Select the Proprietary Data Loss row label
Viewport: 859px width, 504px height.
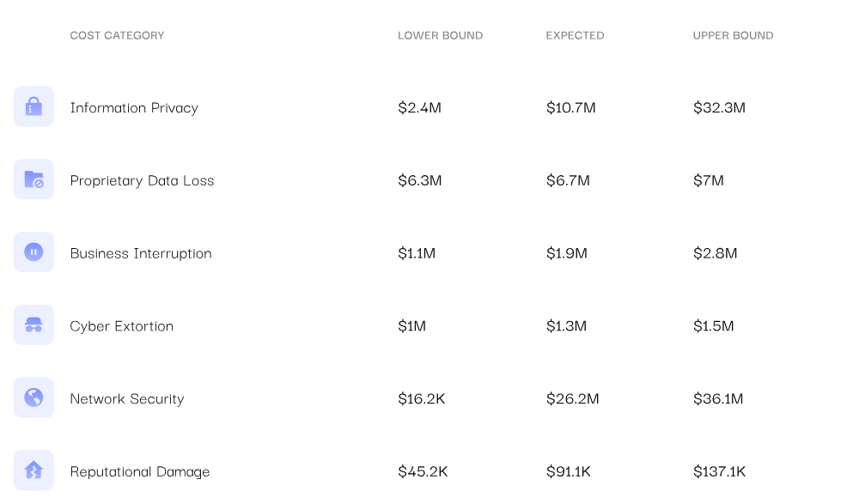pyautogui.click(x=142, y=181)
